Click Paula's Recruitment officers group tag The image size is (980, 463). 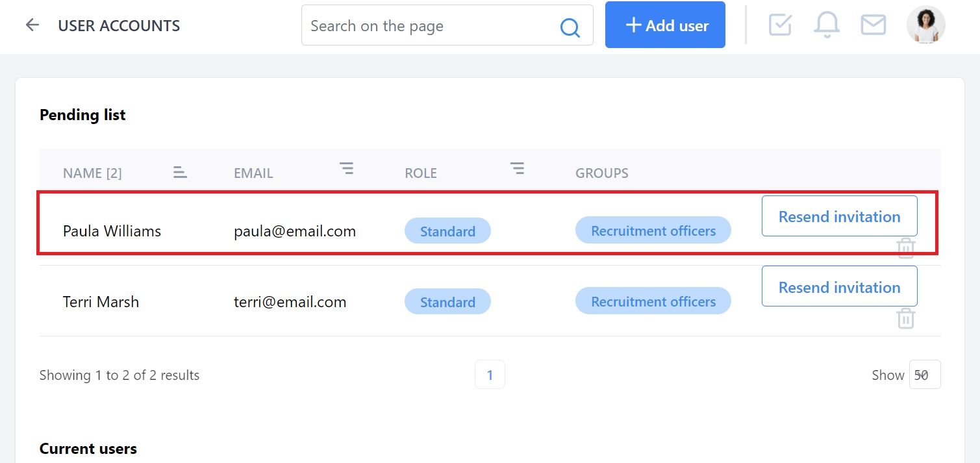(653, 231)
